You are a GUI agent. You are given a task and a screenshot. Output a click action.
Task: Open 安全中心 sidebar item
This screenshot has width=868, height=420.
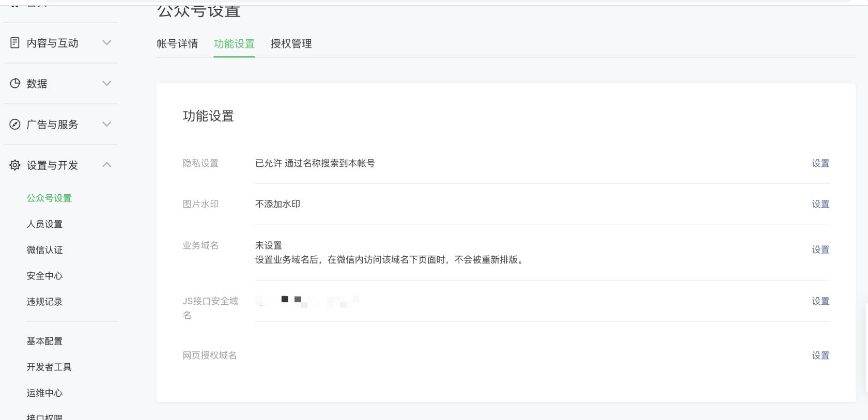point(44,276)
